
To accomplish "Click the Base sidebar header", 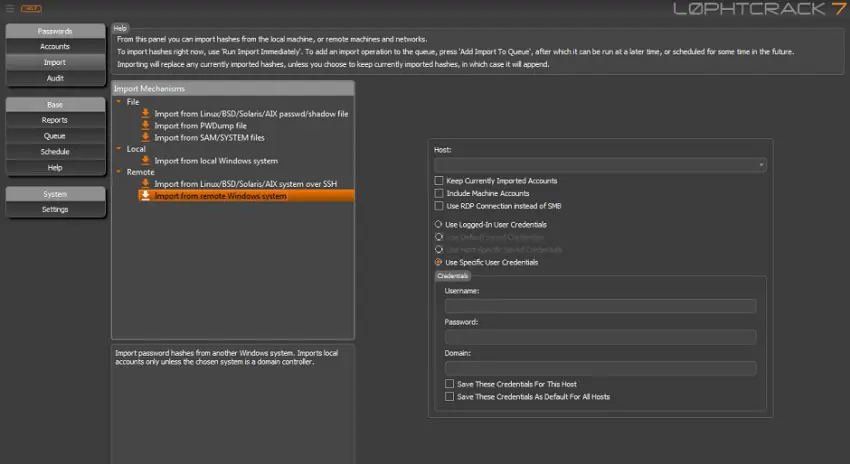I will tap(55, 105).
